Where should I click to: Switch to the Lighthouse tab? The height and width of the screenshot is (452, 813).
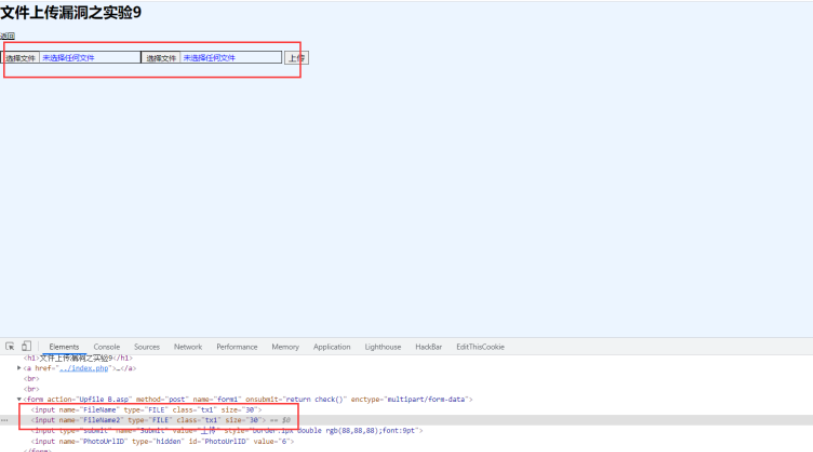coord(383,347)
